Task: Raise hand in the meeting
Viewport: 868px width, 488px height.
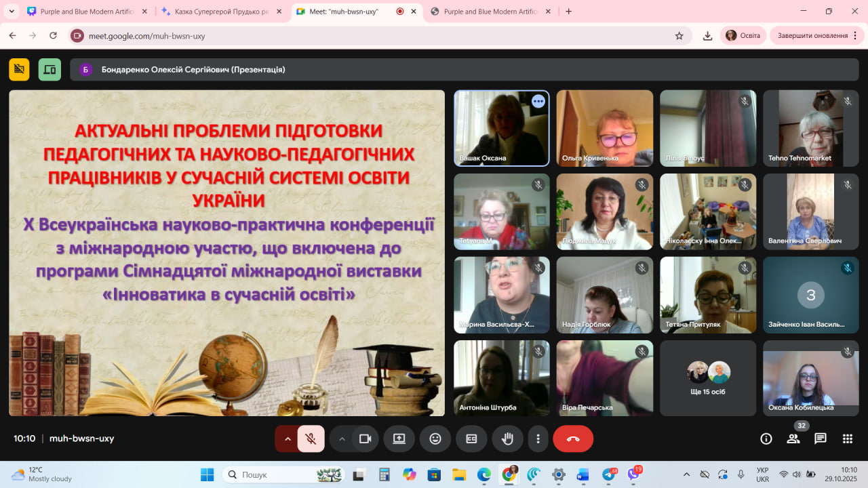Action: (507, 439)
